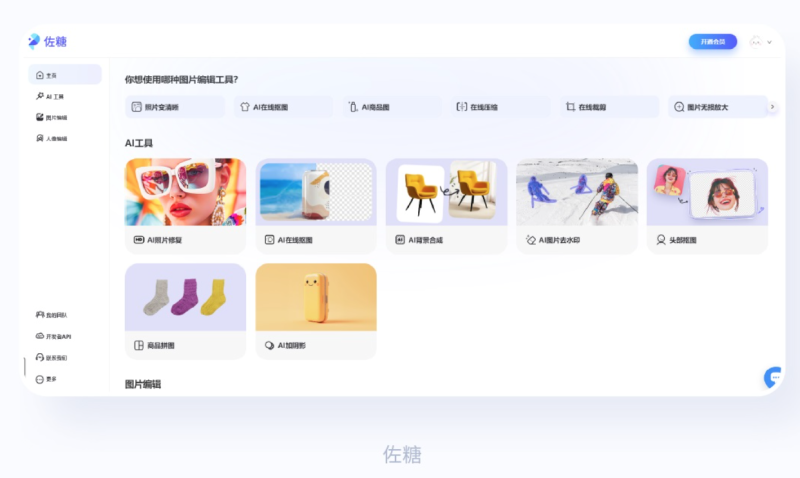The height and width of the screenshot is (478, 800).
Task: Open the AI在线抠图 beach can card
Action: click(x=316, y=206)
